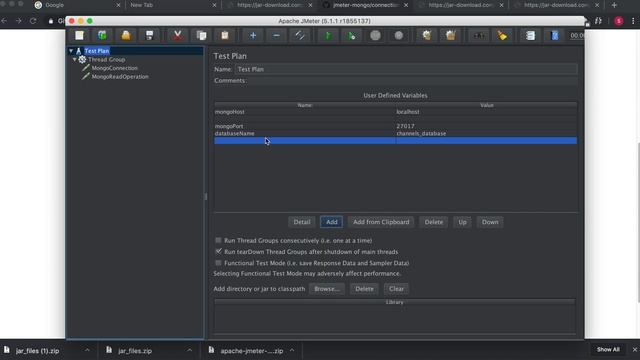Viewport: 640px width, 360px height.
Task: Open jar_files (1).zip download options chevron
Action: tap(87, 350)
